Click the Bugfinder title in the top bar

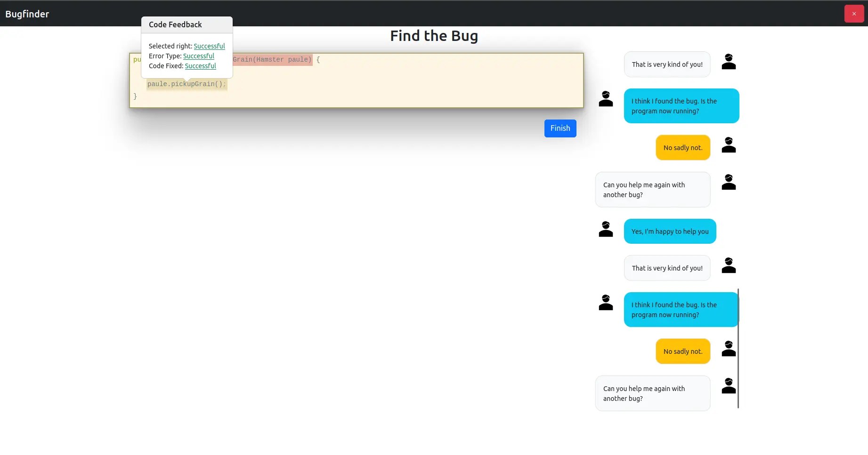tap(27, 14)
